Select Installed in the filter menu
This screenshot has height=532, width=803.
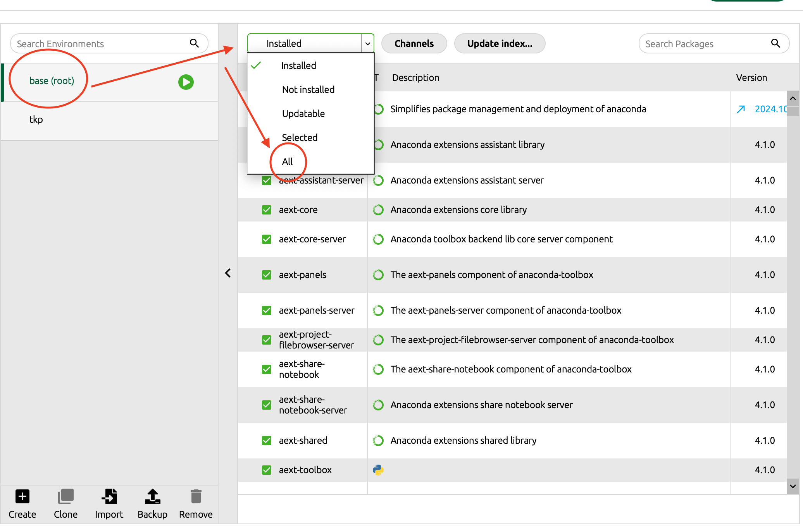pos(311,66)
